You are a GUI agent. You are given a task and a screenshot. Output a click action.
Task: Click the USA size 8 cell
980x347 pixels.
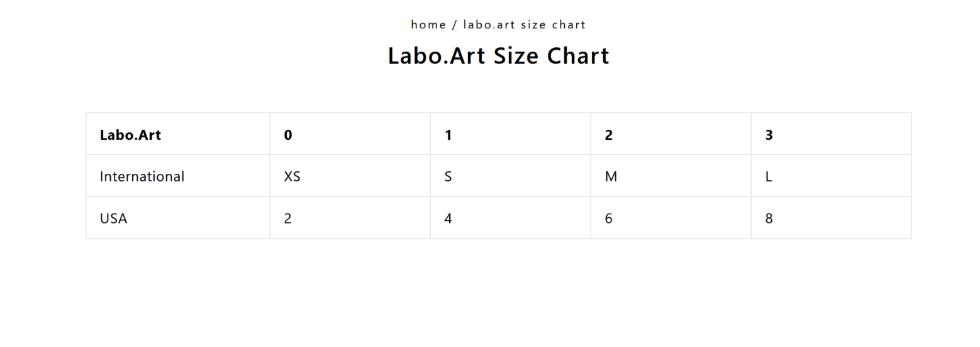point(769,219)
